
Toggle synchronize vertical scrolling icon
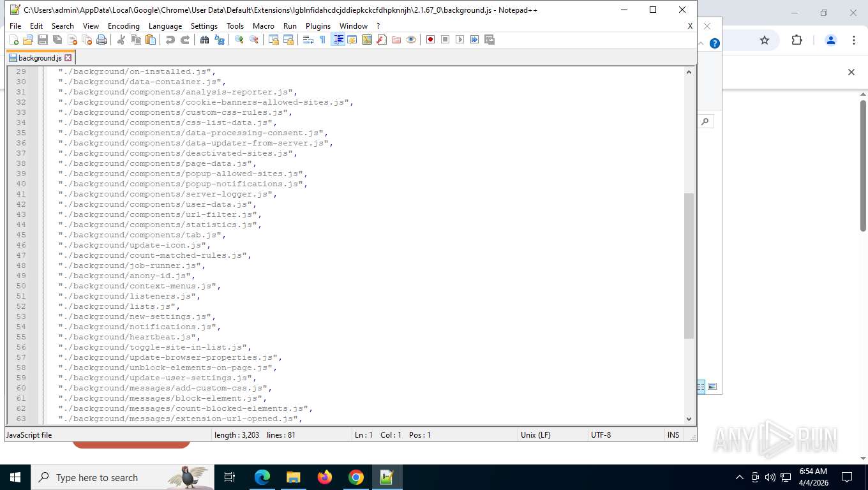tap(273, 40)
